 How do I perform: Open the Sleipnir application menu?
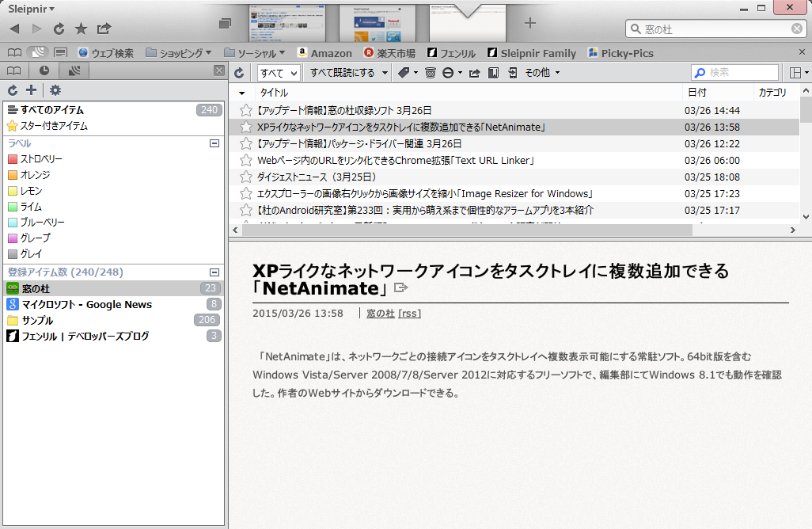(27, 9)
